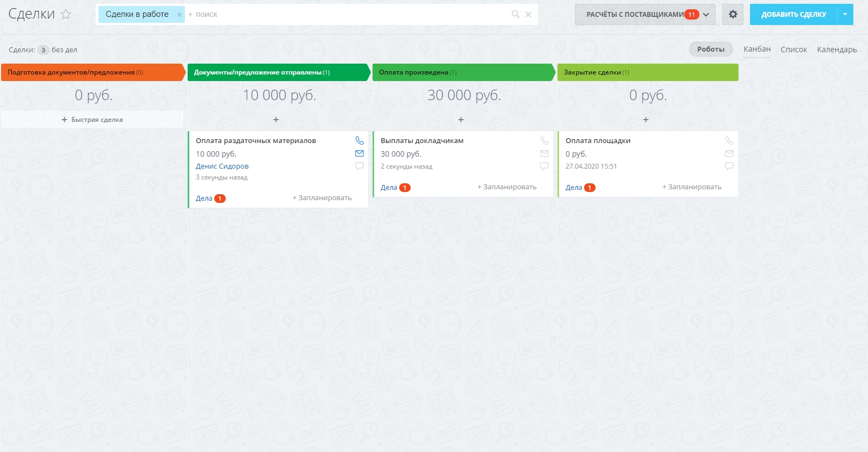Open the Роботы button
This screenshot has height=452, width=868.
(710, 49)
